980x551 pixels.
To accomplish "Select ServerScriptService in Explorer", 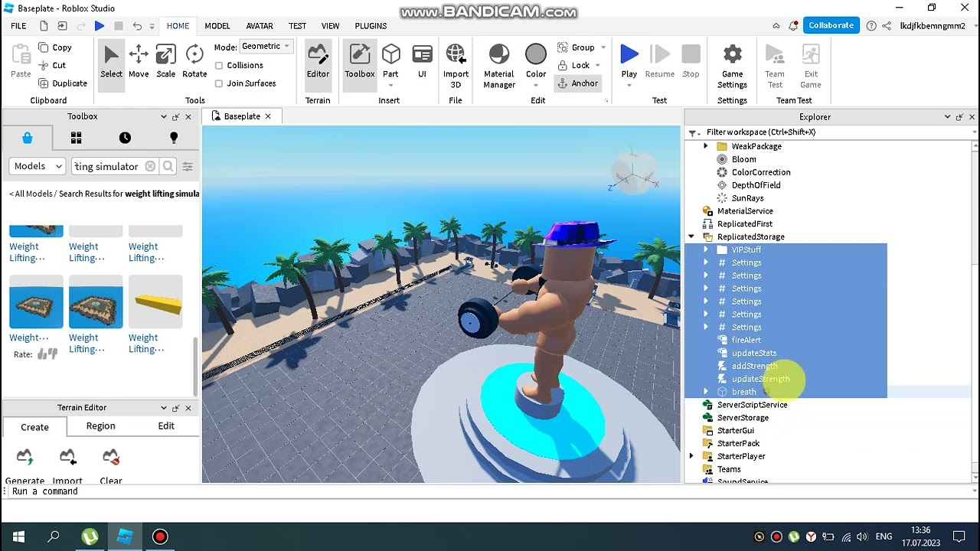I will (x=752, y=405).
